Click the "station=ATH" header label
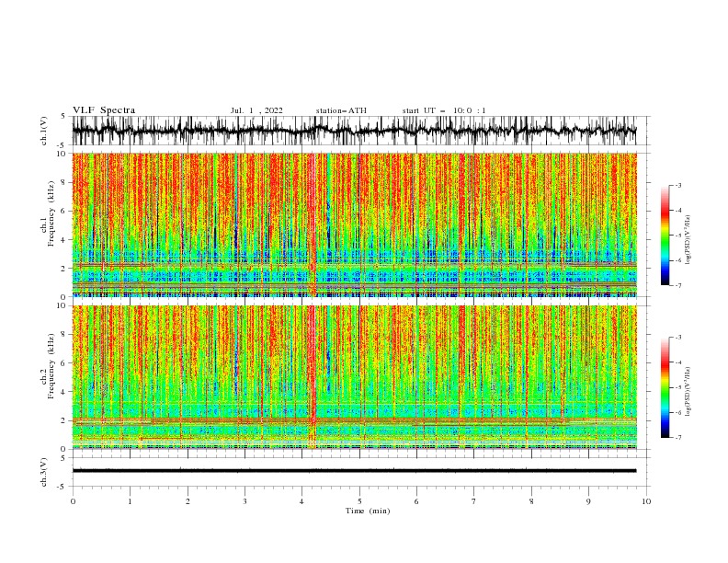The image size is (728, 563). coord(341,110)
